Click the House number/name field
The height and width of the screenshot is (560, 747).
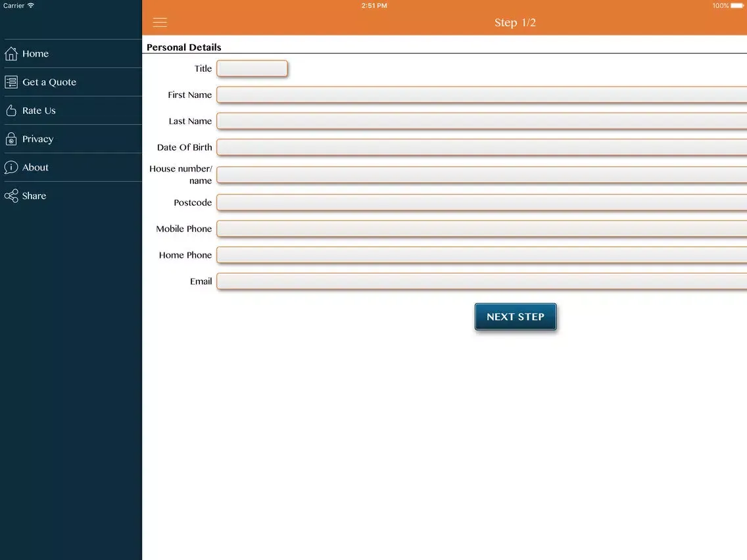pyautogui.click(x=481, y=175)
